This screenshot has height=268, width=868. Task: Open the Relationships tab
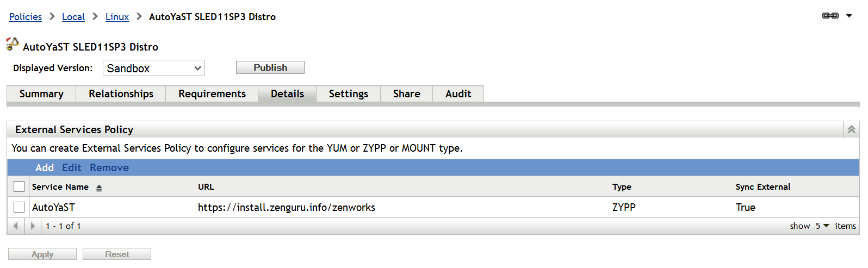(x=121, y=94)
